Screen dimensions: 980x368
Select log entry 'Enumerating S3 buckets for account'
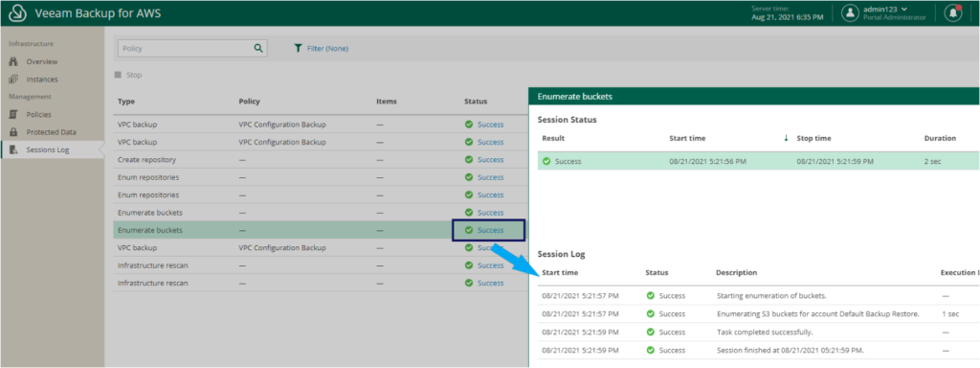point(758,313)
